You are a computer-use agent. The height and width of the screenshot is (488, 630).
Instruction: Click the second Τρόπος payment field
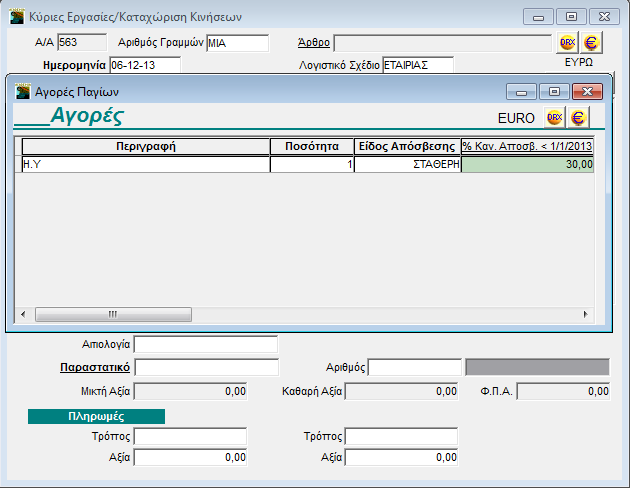click(x=401, y=436)
